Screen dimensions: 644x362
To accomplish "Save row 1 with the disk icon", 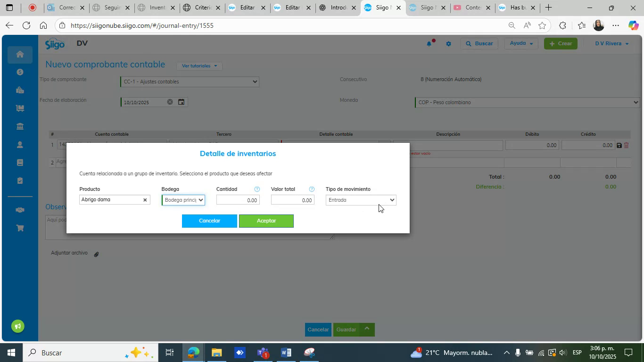I will click(x=619, y=146).
